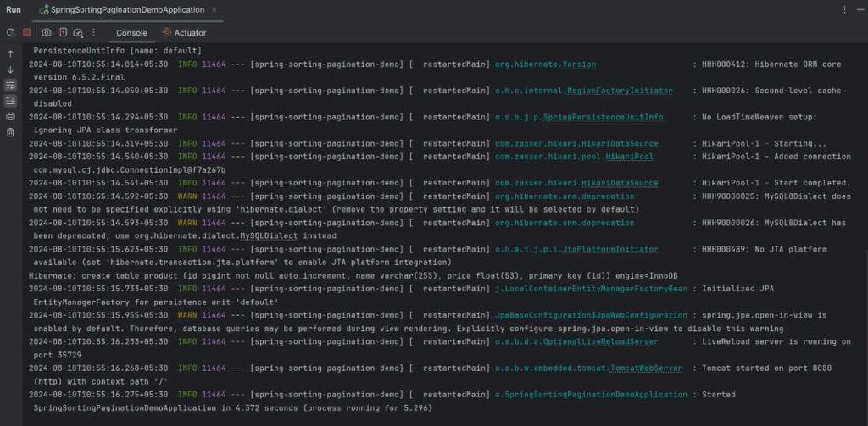
Task: Close the SpringSortingPaginationDemoApplication run tab
Action: tap(214, 10)
